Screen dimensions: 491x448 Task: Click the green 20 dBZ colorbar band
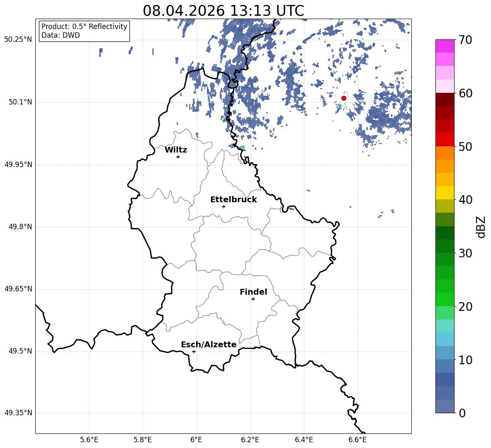point(445,299)
